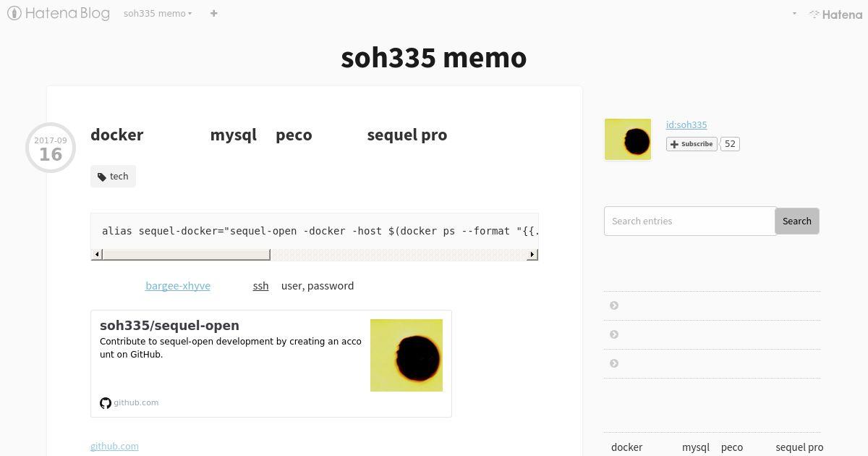Click the plus icon in top bar
Viewport: 868px width, 456px height.
[x=213, y=13]
